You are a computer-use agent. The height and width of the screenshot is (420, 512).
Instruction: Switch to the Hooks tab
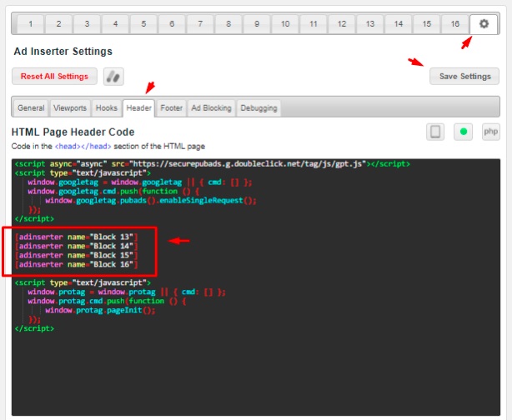(x=107, y=108)
